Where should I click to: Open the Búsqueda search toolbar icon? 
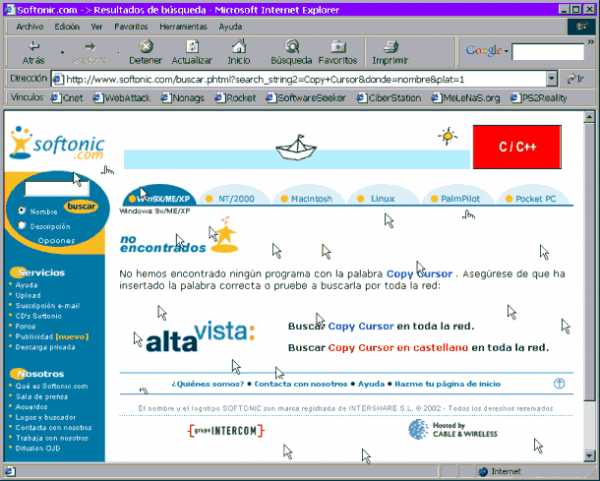click(x=291, y=46)
